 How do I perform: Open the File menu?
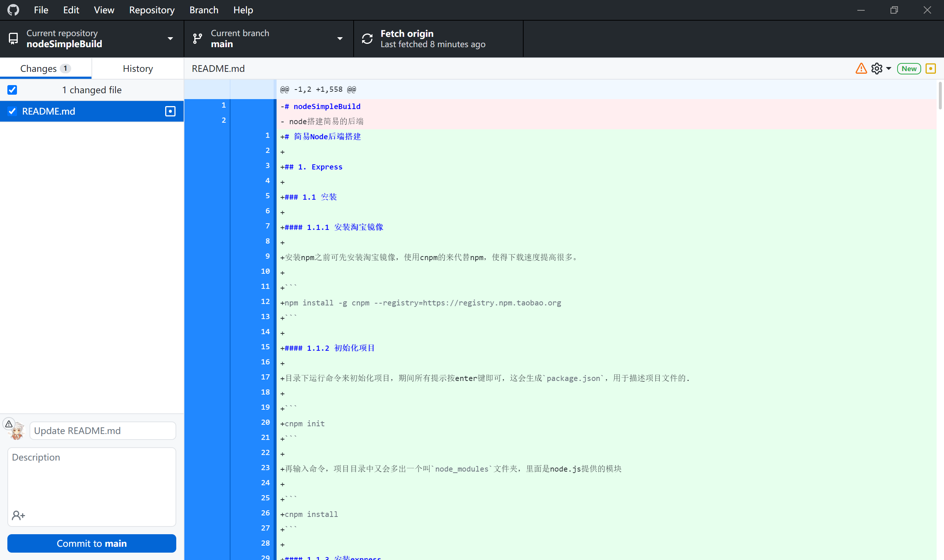coord(41,10)
